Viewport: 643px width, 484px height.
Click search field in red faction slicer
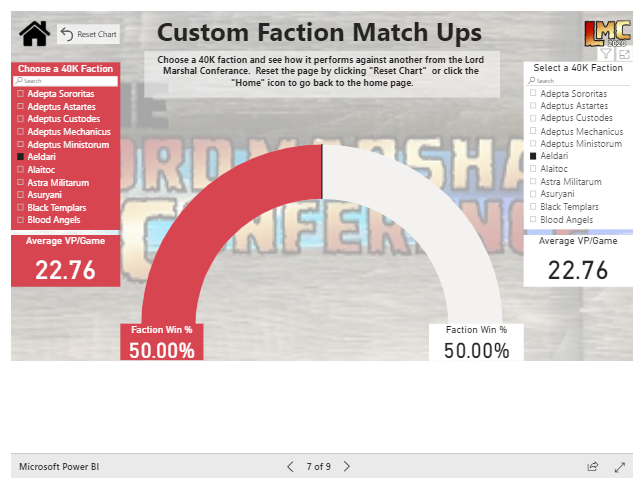coord(65,81)
